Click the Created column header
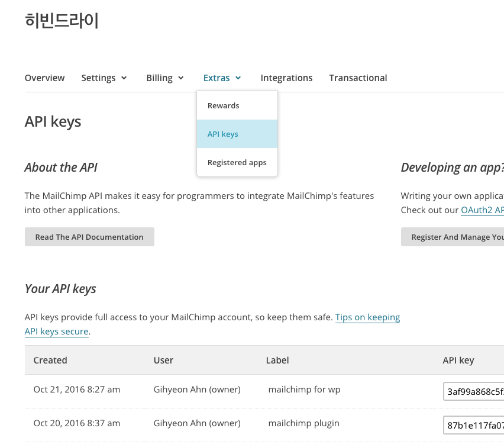The height and width of the screenshot is (444, 504). pyautogui.click(x=50, y=360)
